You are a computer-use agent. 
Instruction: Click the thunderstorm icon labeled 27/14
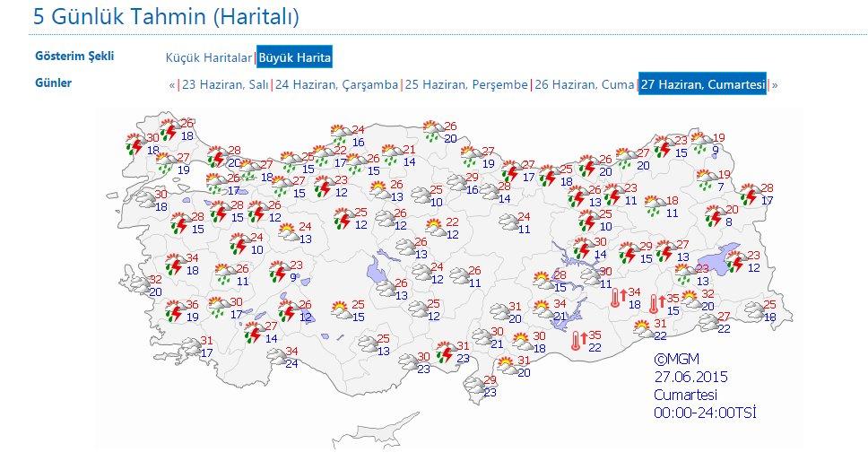click(255, 333)
